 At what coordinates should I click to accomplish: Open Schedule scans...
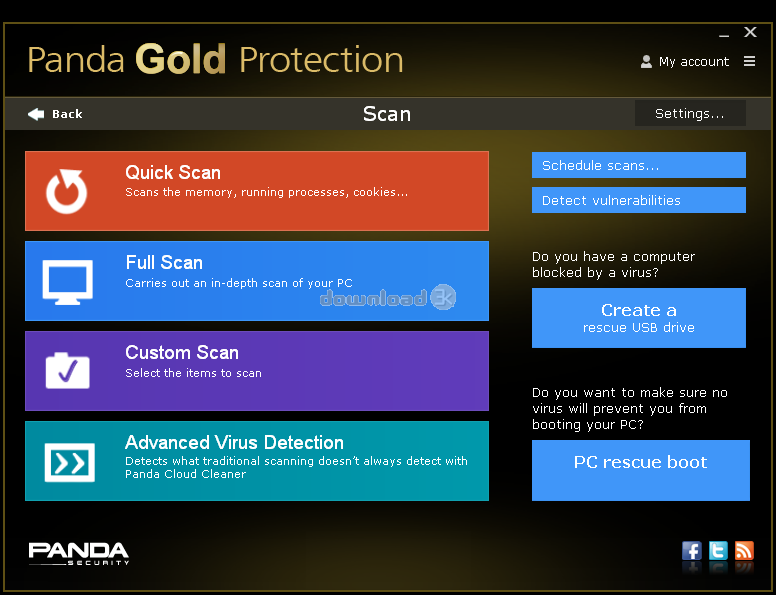click(x=638, y=165)
